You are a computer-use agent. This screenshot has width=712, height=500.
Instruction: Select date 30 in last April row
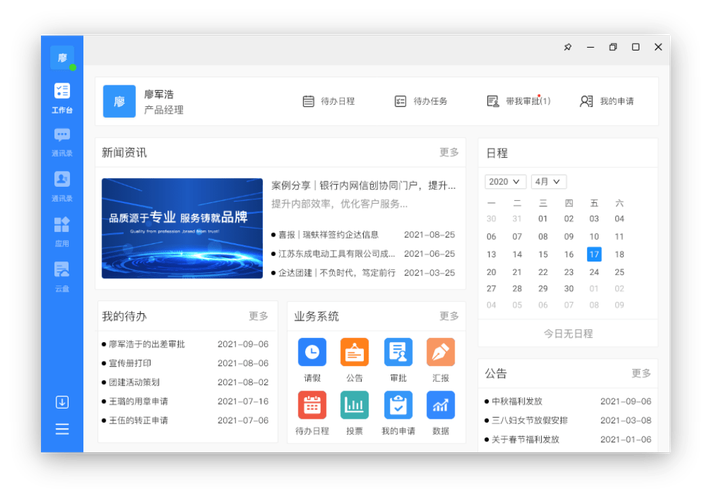pos(569,288)
